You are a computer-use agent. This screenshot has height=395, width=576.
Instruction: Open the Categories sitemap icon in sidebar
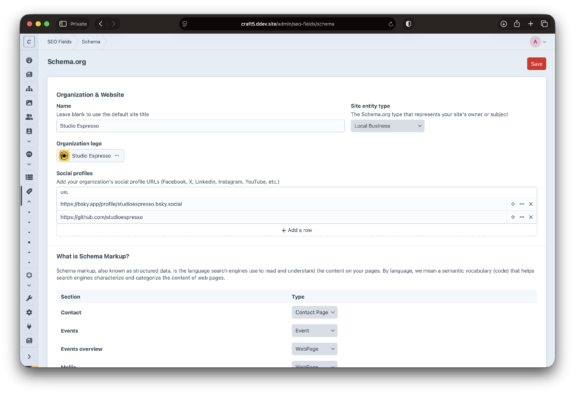(29, 89)
